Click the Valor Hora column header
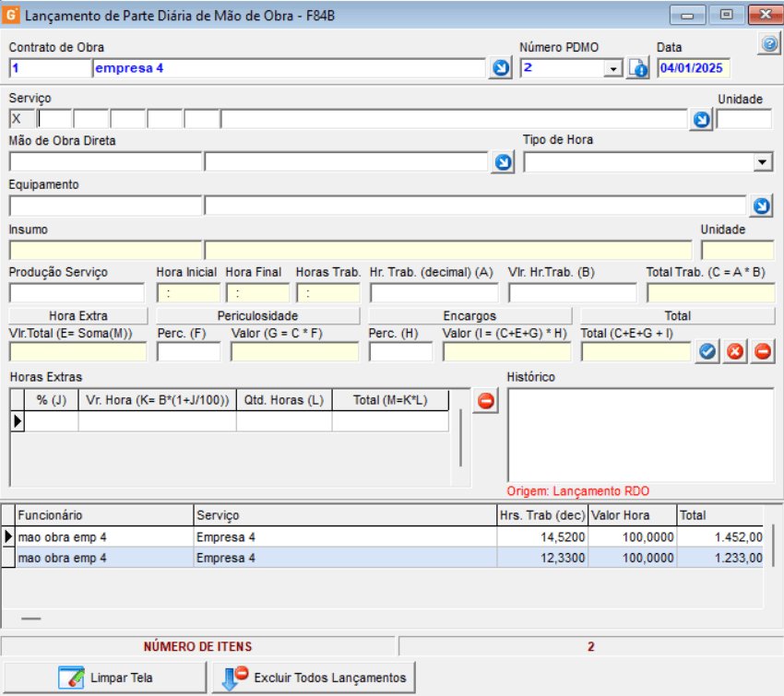The width and height of the screenshot is (784, 696). coord(633,515)
